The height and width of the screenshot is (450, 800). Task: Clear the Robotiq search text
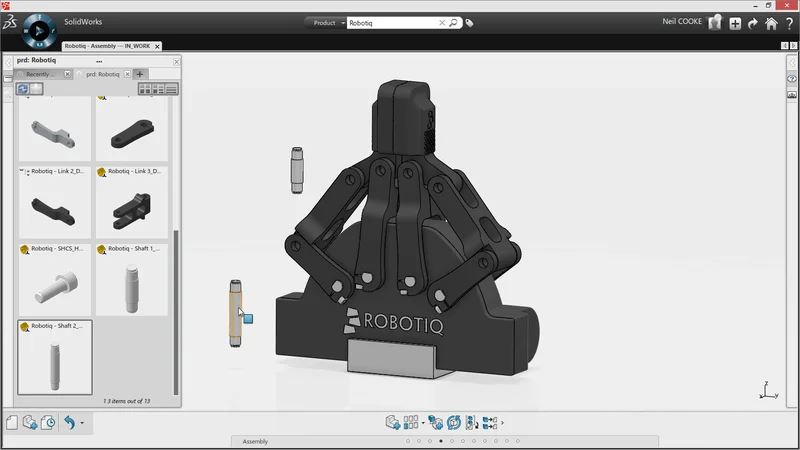point(442,23)
